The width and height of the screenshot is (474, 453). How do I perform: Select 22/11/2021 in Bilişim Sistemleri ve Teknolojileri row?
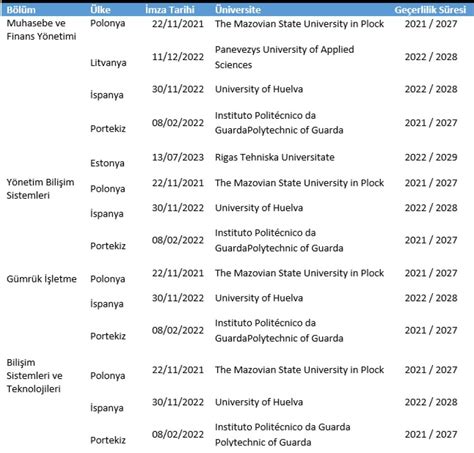coord(178,370)
